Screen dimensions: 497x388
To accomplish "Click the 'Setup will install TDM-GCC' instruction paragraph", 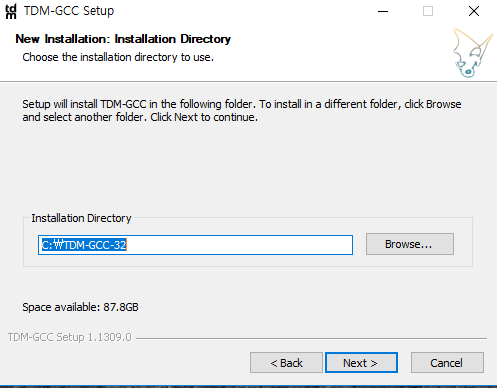I will [242, 111].
